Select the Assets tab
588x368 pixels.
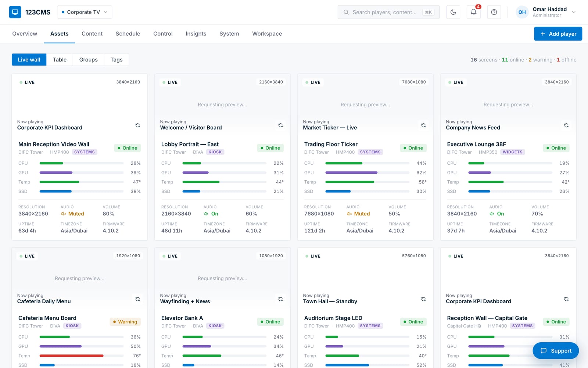point(60,33)
